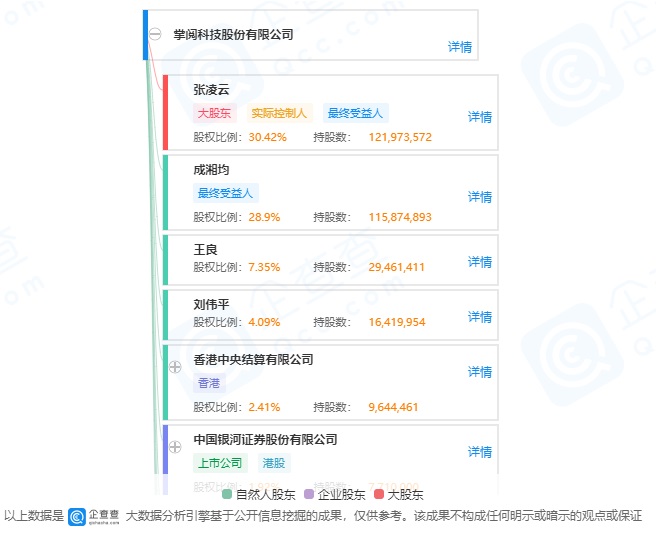Image resolution: width=656 pixels, height=536 pixels.
Task: Click 最终受益人 tag under 张凌云
Action: click(x=356, y=113)
